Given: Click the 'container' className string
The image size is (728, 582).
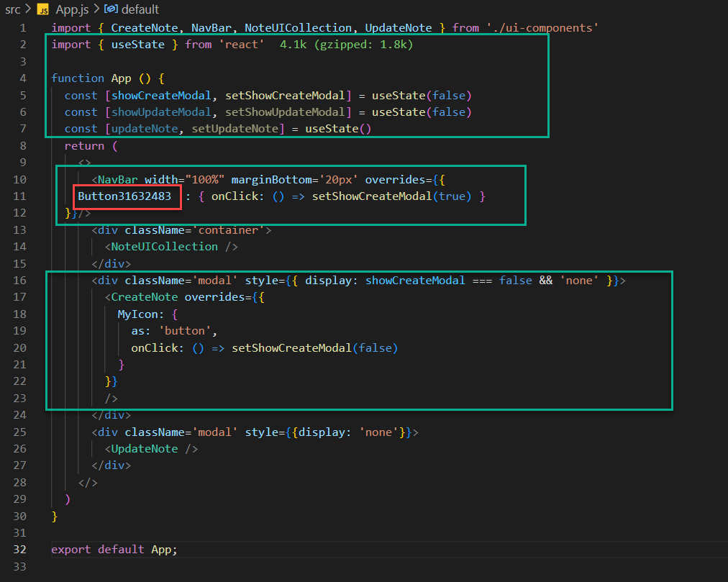Looking at the screenshot, I should tap(228, 230).
